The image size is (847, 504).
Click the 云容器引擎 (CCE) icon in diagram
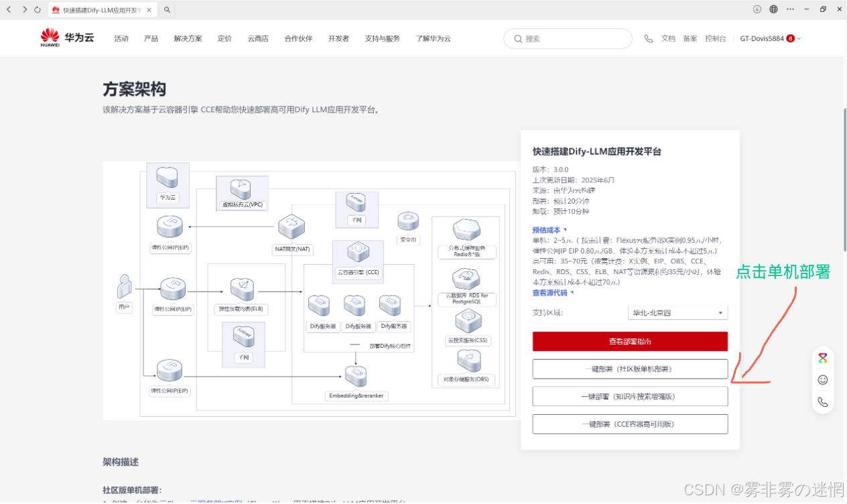357,253
